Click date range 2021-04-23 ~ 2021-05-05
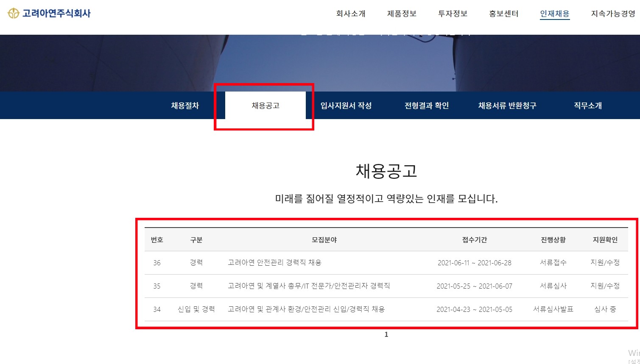This screenshot has height=364, width=640. (475, 309)
